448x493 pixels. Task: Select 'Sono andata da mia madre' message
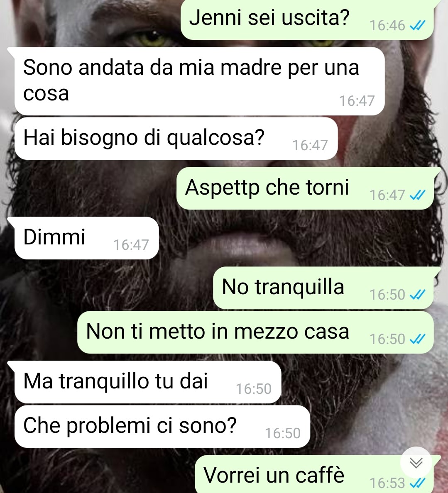(x=199, y=81)
